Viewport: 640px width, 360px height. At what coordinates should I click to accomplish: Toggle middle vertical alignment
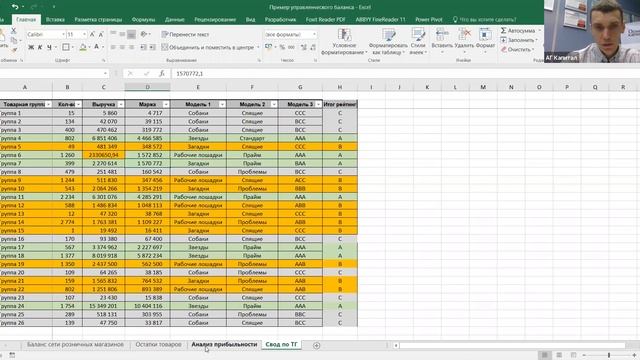point(122,34)
